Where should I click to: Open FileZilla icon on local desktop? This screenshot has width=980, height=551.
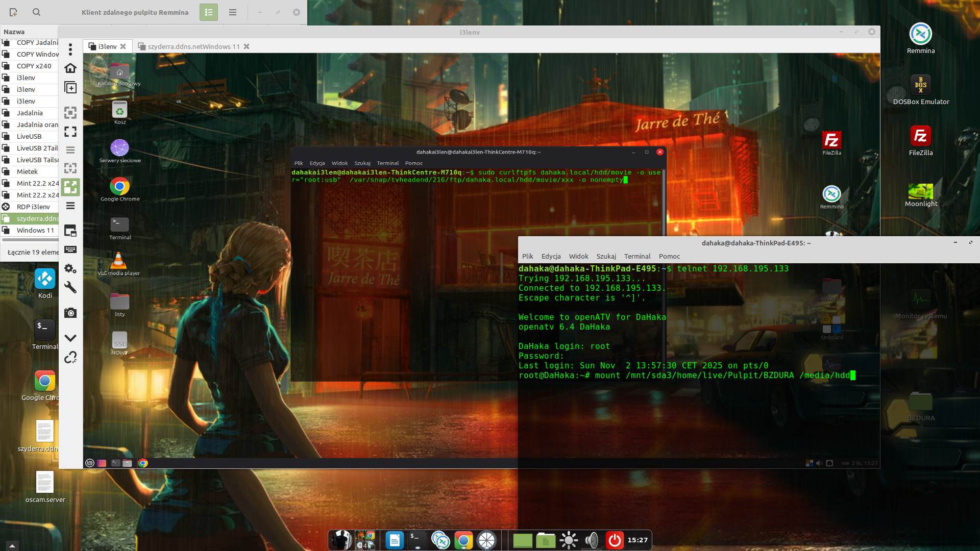point(920,137)
